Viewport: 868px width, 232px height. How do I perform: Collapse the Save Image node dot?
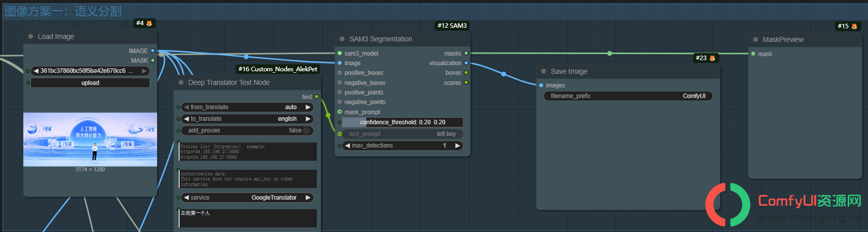tap(544, 71)
